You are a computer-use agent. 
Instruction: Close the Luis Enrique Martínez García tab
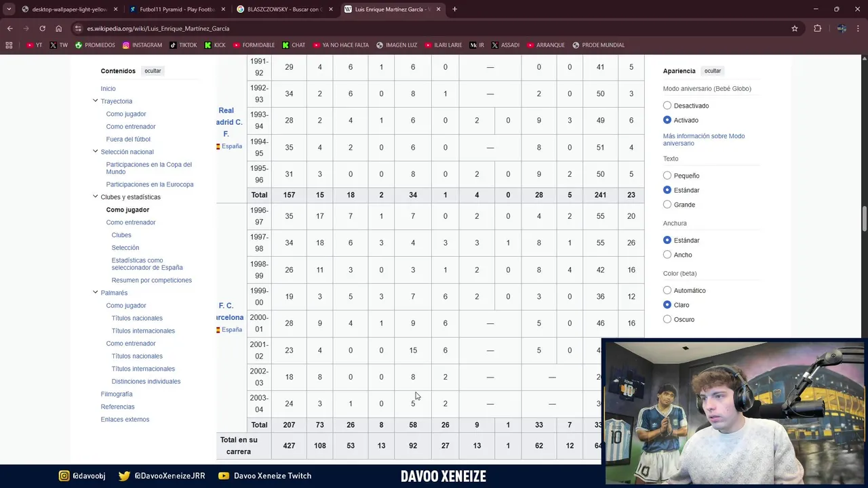click(x=439, y=9)
